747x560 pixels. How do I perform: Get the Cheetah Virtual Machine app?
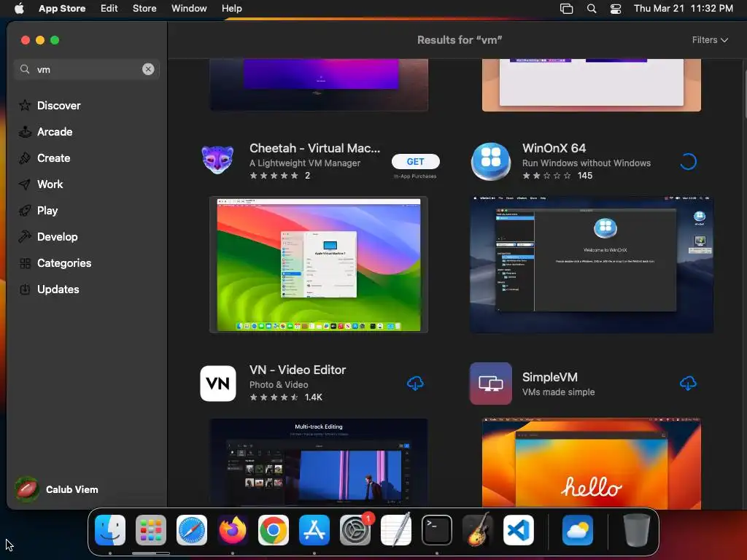tap(415, 161)
